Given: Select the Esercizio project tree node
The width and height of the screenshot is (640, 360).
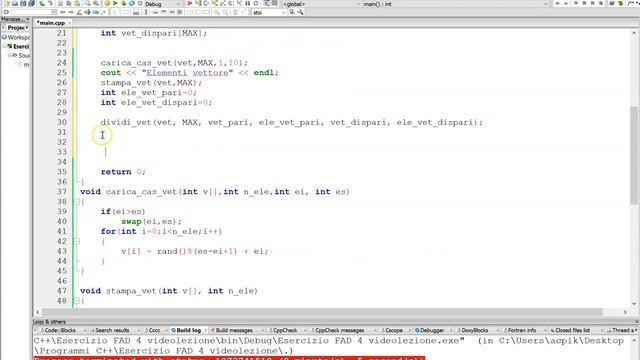Looking at the screenshot, I should 19,46.
